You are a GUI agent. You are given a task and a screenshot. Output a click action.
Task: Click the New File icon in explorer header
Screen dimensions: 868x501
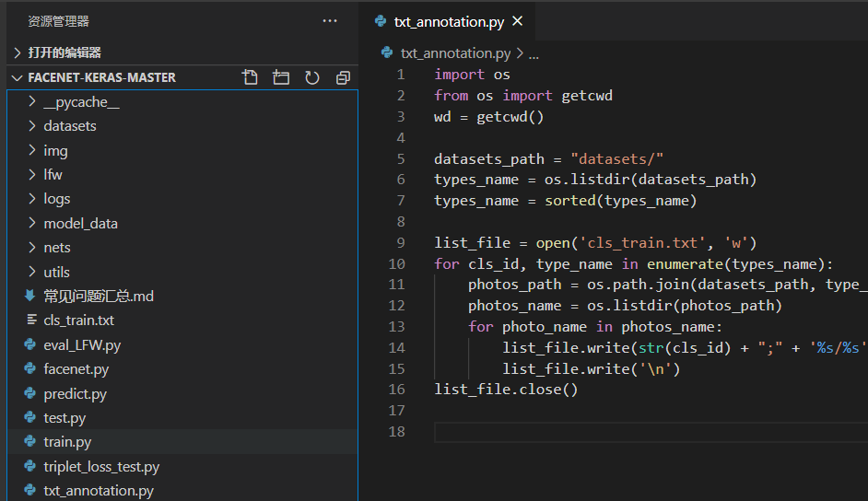(x=250, y=77)
